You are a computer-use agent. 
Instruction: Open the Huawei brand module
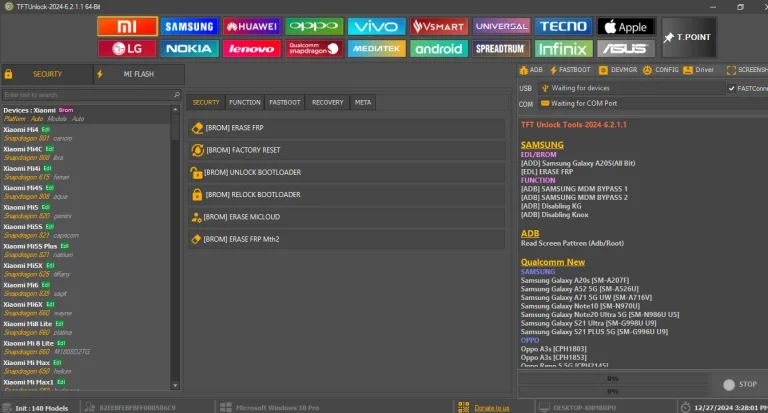[x=251, y=26]
